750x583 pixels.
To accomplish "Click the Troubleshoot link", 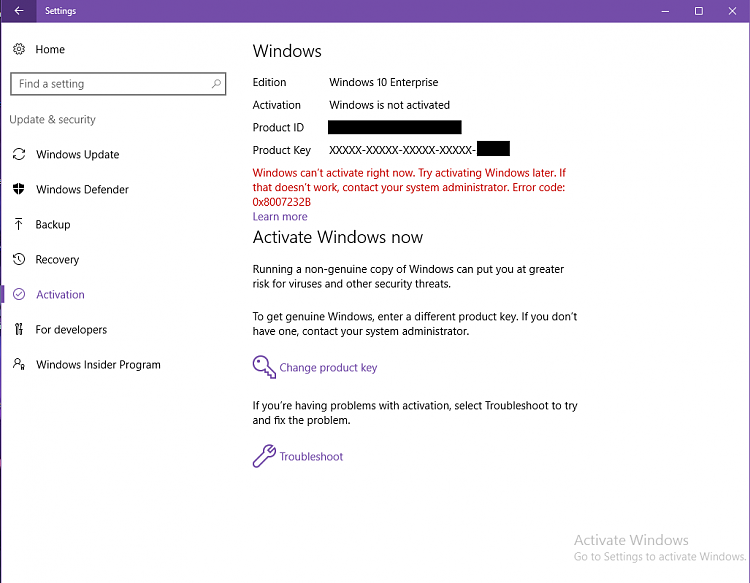I will [x=311, y=456].
